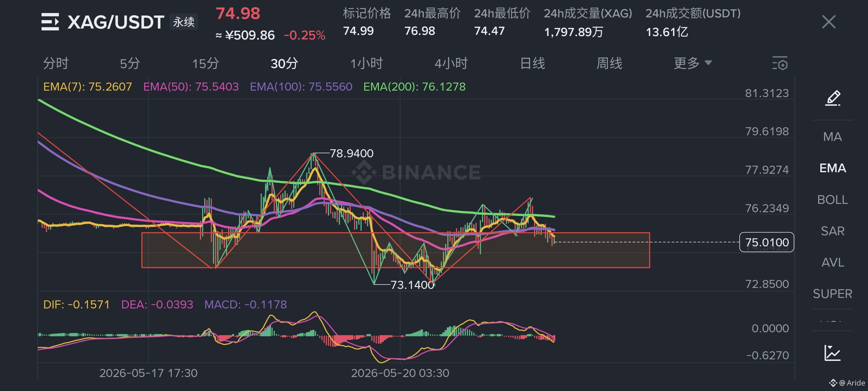Viewport: 868px width, 391px height.
Task: Click the EMA(200): 76.1278 legend
Action: [414, 87]
